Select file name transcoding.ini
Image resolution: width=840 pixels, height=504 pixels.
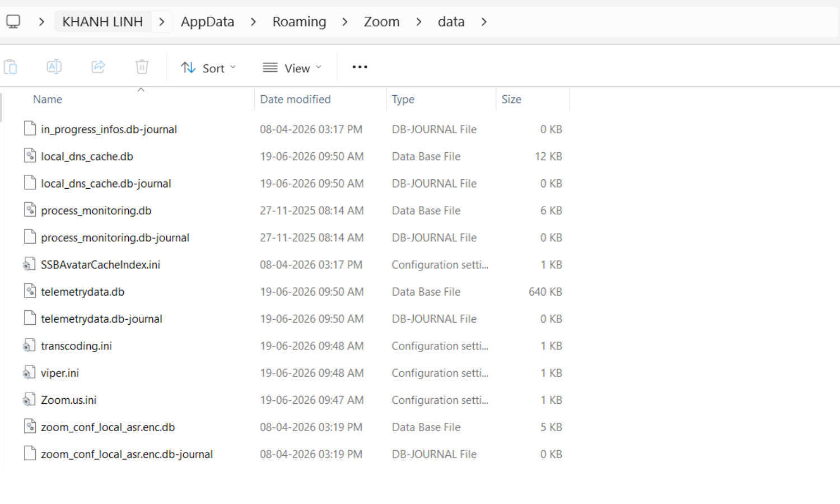pyautogui.click(x=76, y=346)
